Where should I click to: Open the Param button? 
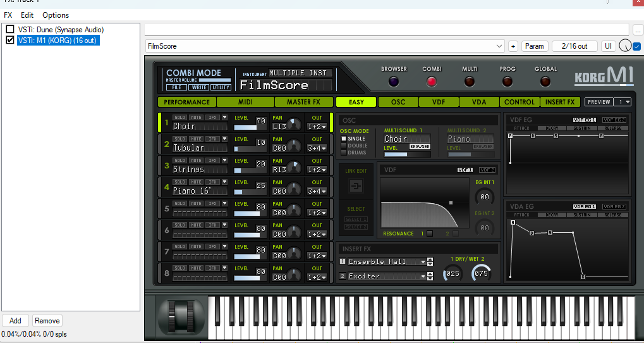pyautogui.click(x=535, y=46)
